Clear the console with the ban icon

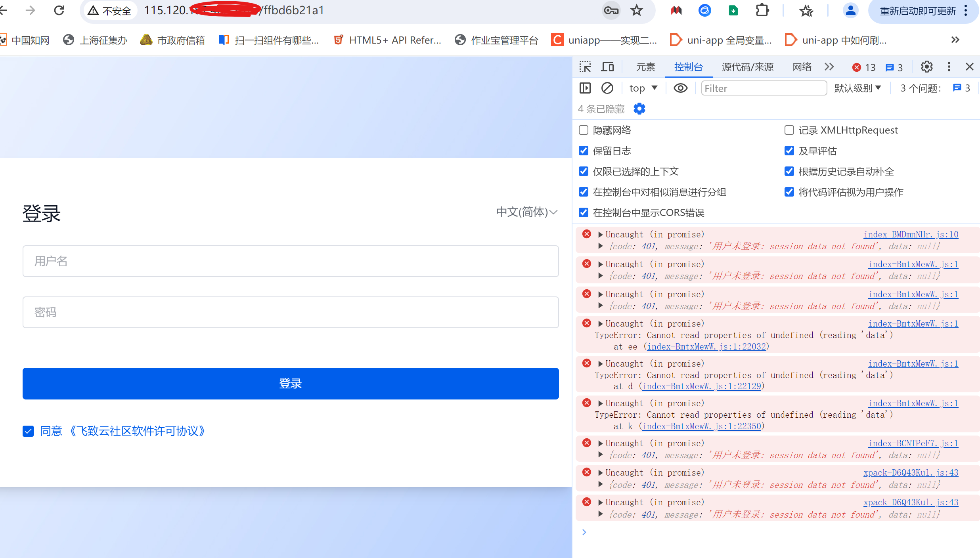607,88
